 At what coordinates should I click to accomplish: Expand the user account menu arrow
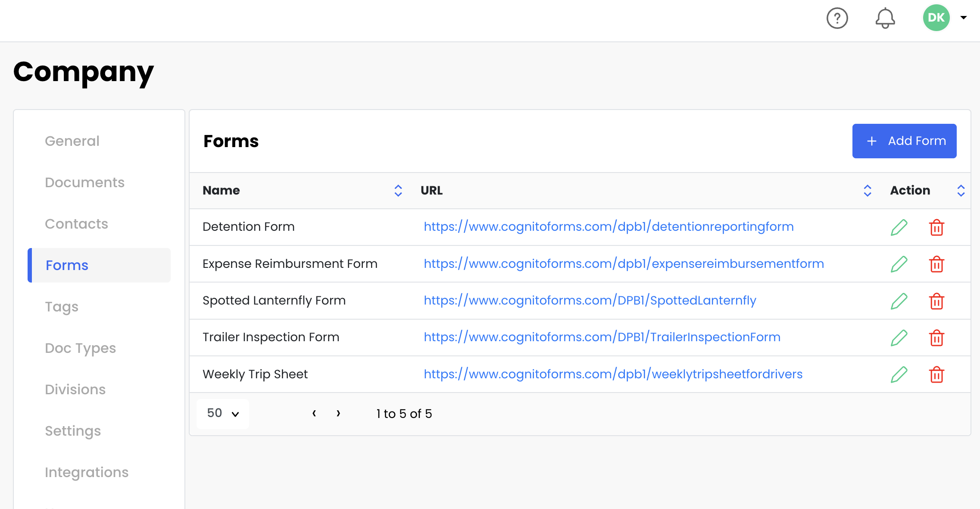(964, 18)
